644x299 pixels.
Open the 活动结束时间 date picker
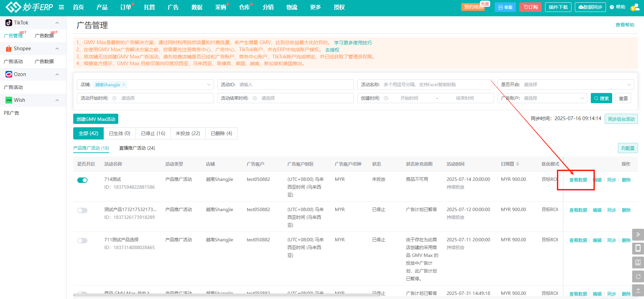[x=285, y=98]
